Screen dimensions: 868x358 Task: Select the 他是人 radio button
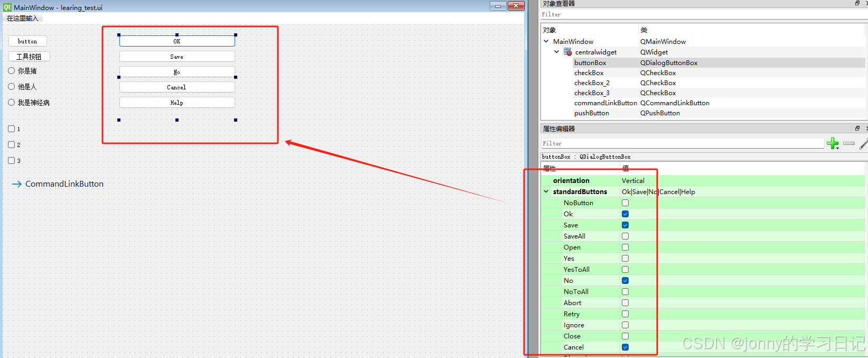click(11, 86)
